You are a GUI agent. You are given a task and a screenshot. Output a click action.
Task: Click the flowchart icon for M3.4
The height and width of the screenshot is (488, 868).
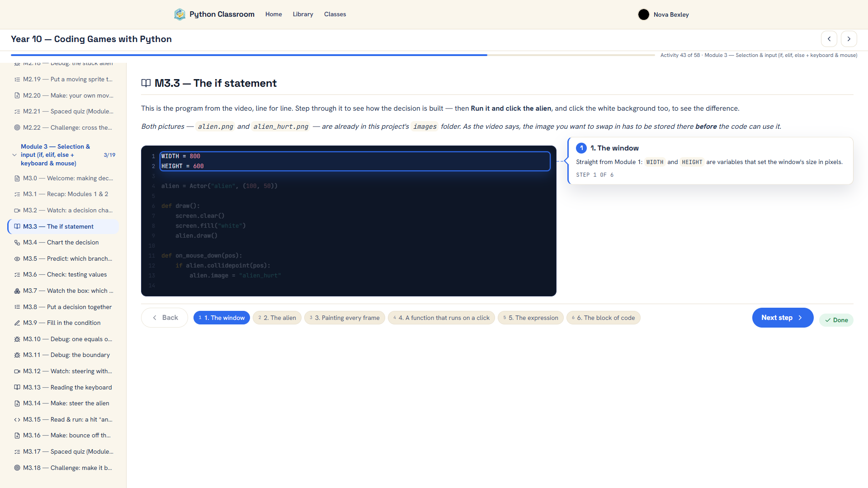(x=17, y=243)
